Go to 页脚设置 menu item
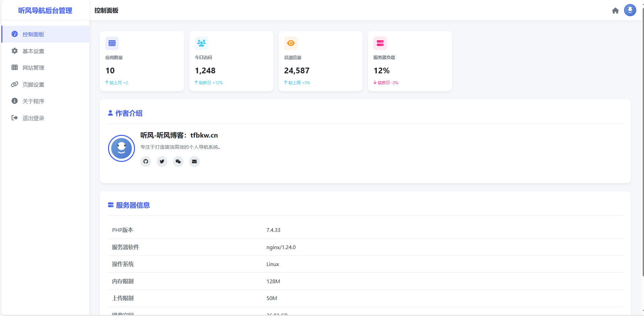This screenshot has height=316, width=644. 45,84
